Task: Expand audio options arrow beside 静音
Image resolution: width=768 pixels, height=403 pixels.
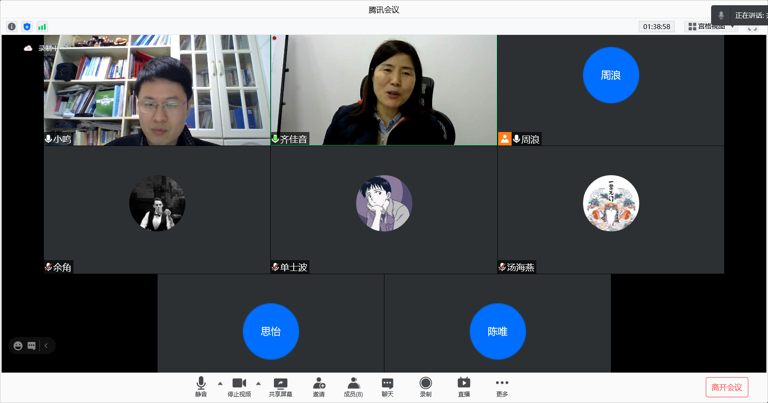Action: [220, 383]
